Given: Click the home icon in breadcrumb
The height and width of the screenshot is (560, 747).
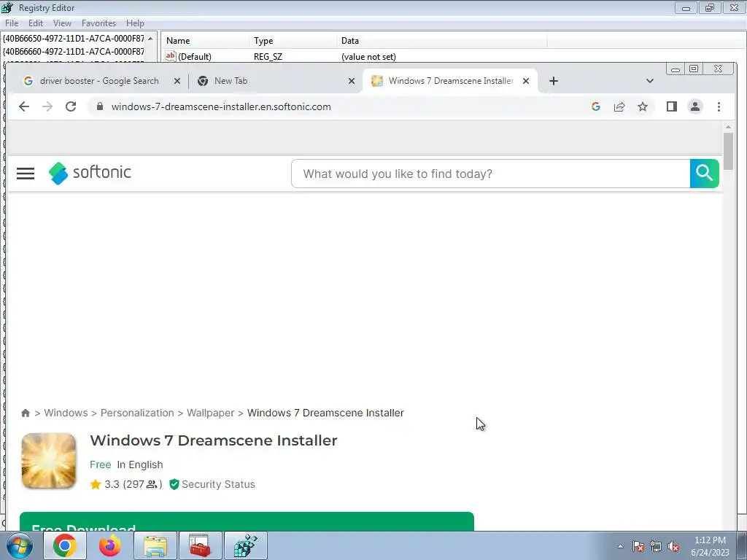Looking at the screenshot, I should (x=26, y=413).
